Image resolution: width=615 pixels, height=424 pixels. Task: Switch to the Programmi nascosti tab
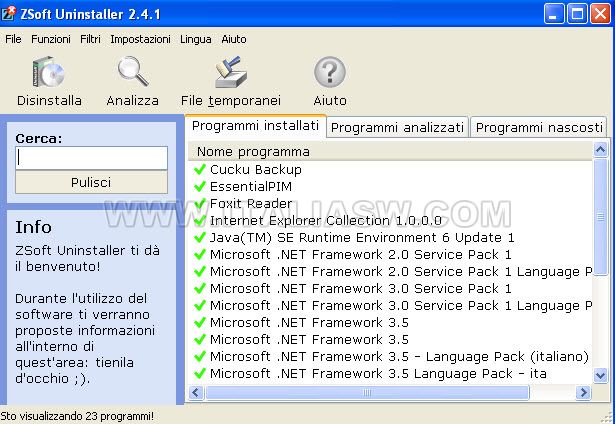pos(539,127)
